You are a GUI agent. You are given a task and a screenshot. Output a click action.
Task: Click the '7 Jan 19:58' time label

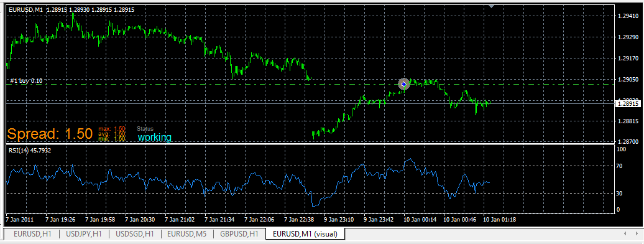100,220
